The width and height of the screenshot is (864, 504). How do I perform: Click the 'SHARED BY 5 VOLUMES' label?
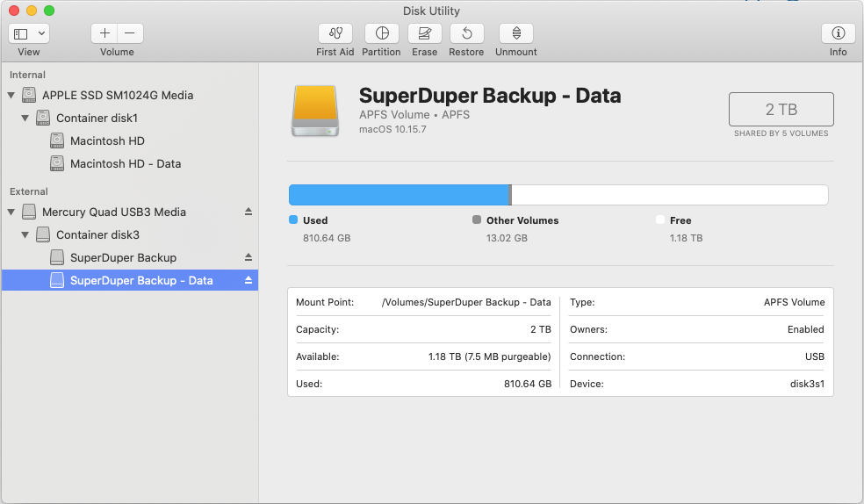click(781, 133)
